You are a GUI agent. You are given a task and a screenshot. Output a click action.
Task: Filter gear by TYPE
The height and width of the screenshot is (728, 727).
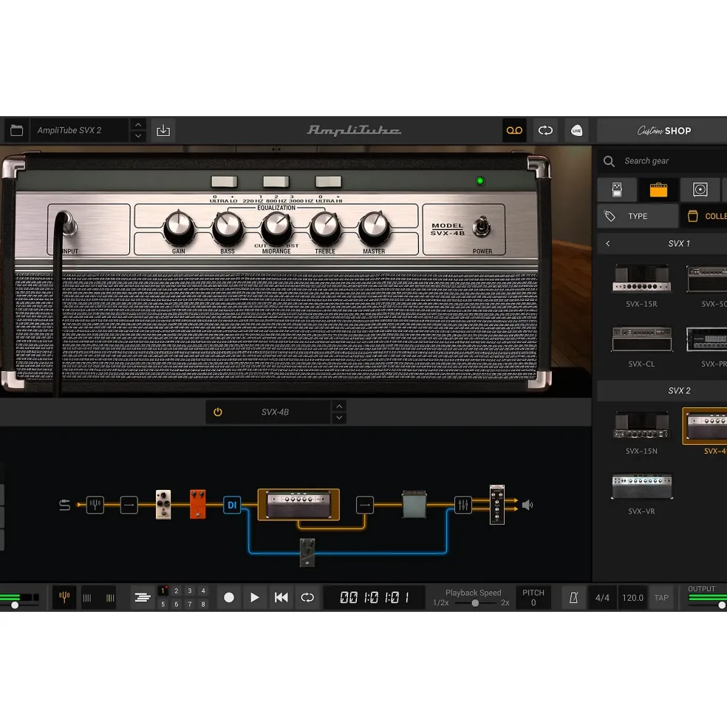click(x=638, y=216)
